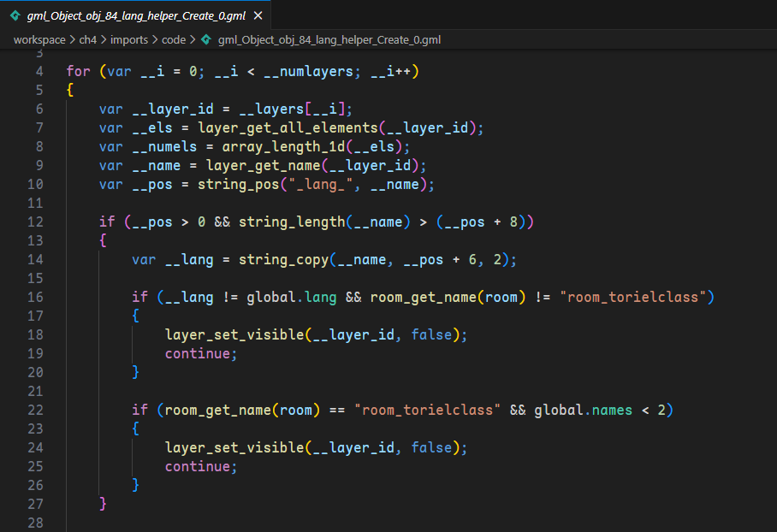The image size is (777, 532).
Task: Click 'global.lang' on line 16
Action: pyautogui.click(x=292, y=297)
